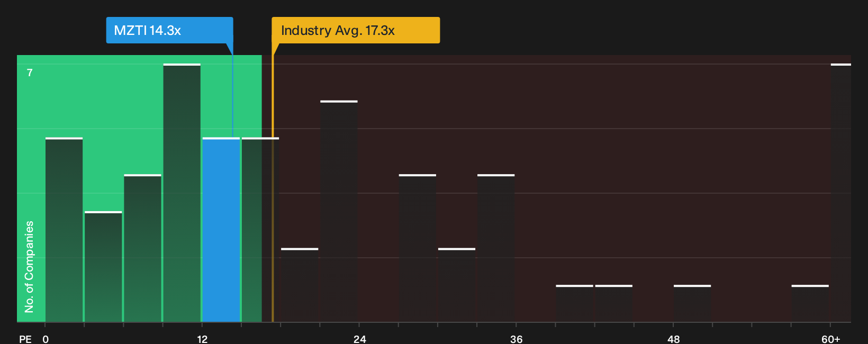Click the x-axis label 12
868x344 pixels.
(x=202, y=339)
